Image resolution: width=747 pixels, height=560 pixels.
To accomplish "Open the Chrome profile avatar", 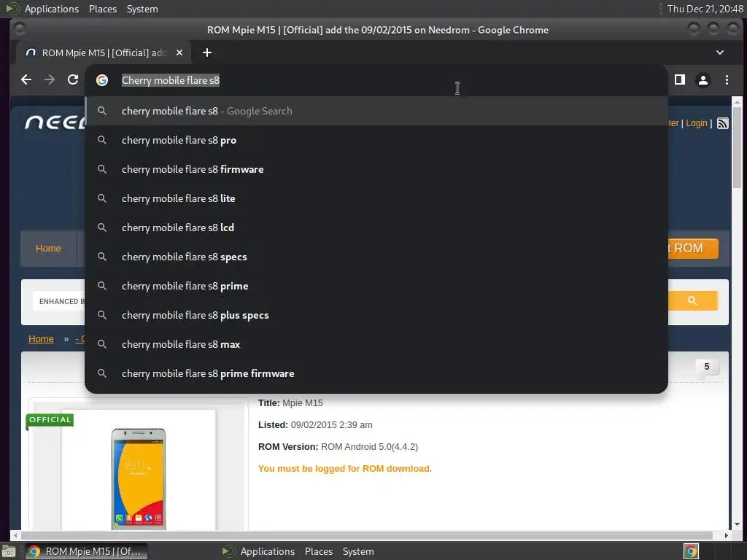I will 703,80.
